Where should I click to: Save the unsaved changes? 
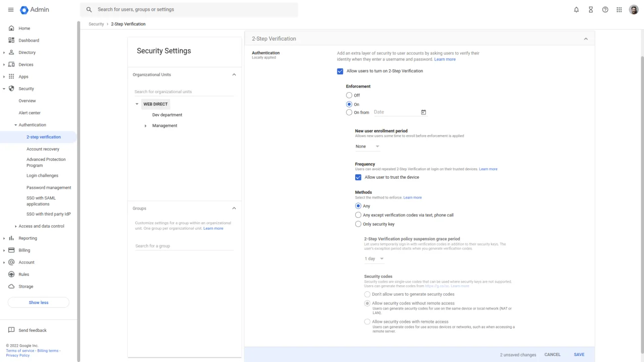tap(579, 355)
